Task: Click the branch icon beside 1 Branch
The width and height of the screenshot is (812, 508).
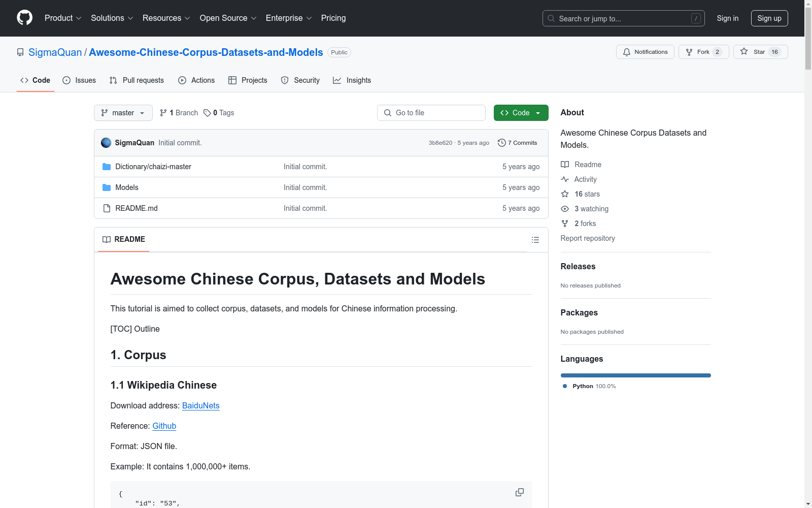Action: point(163,113)
